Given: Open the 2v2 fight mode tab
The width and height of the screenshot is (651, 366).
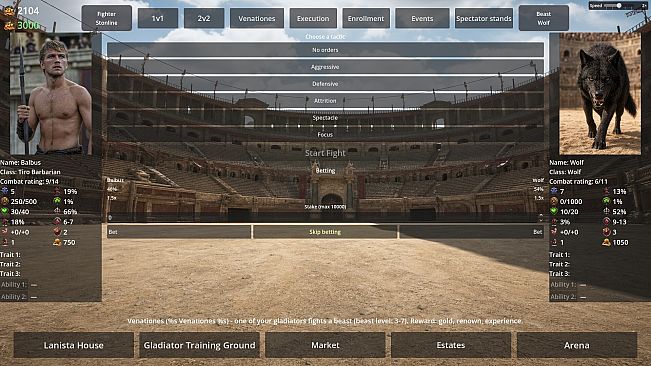Looking at the screenshot, I should (x=204, y=18).
